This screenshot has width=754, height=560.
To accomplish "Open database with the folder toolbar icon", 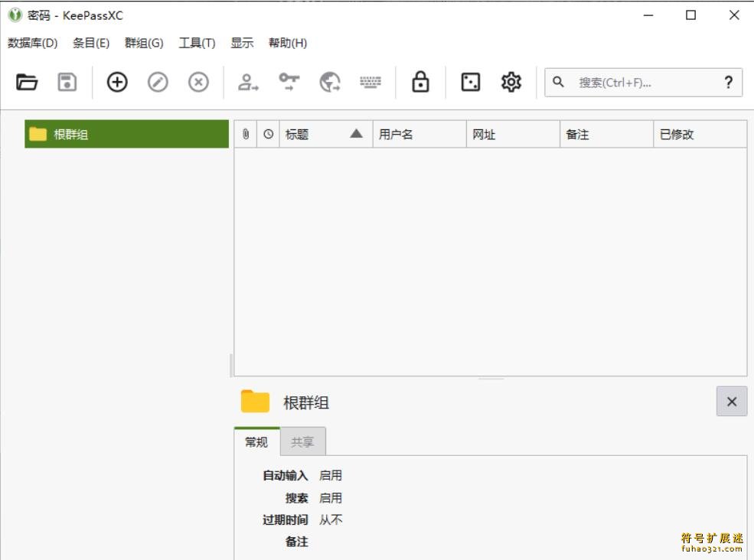I will coord(27,82).
